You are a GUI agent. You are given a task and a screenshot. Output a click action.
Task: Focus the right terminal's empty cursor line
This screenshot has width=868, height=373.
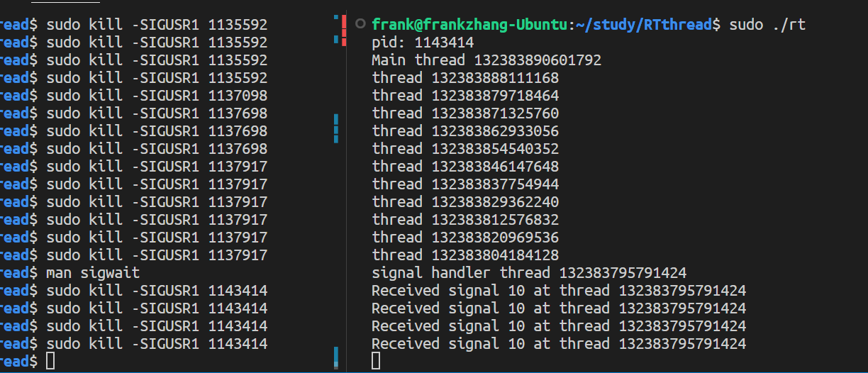tap(376, 362)
